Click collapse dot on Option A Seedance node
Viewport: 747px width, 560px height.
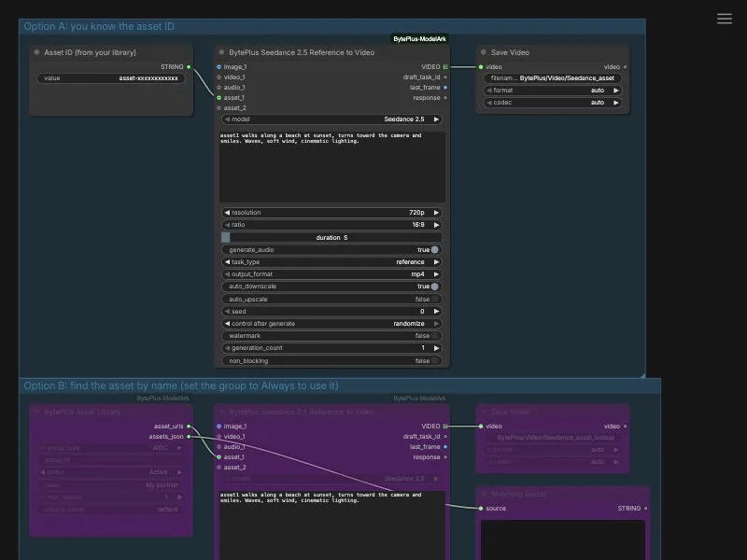tap(221, 52)
